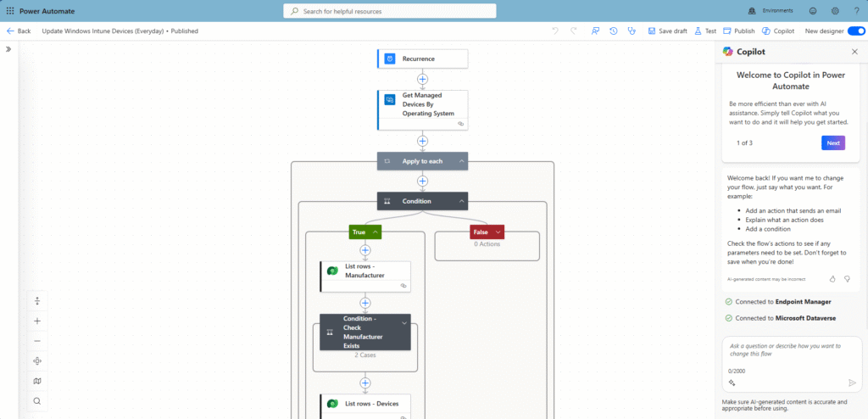The image size is (868, 419).
Task: Click the Test flask button
Action: (x=704, y=31)
